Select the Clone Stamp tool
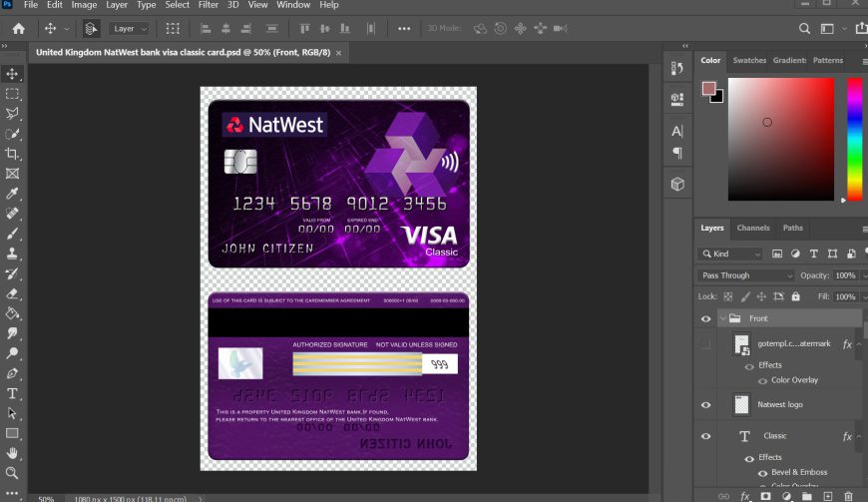 (x=12, y=253)
